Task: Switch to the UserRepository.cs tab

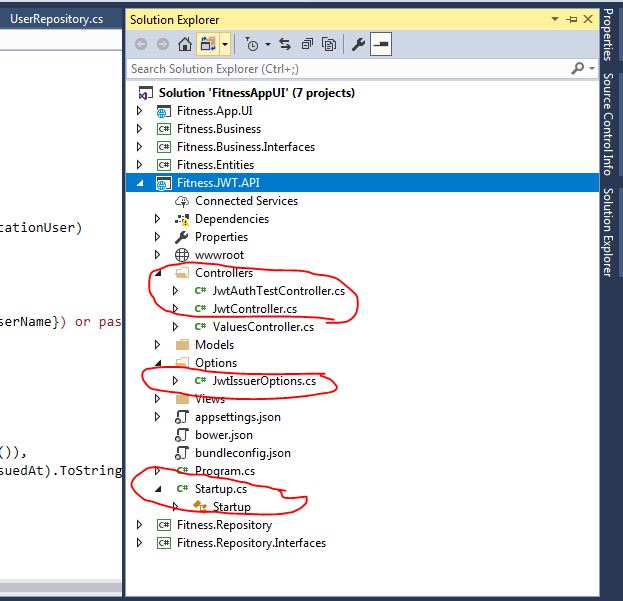Action: pos(56,19)
